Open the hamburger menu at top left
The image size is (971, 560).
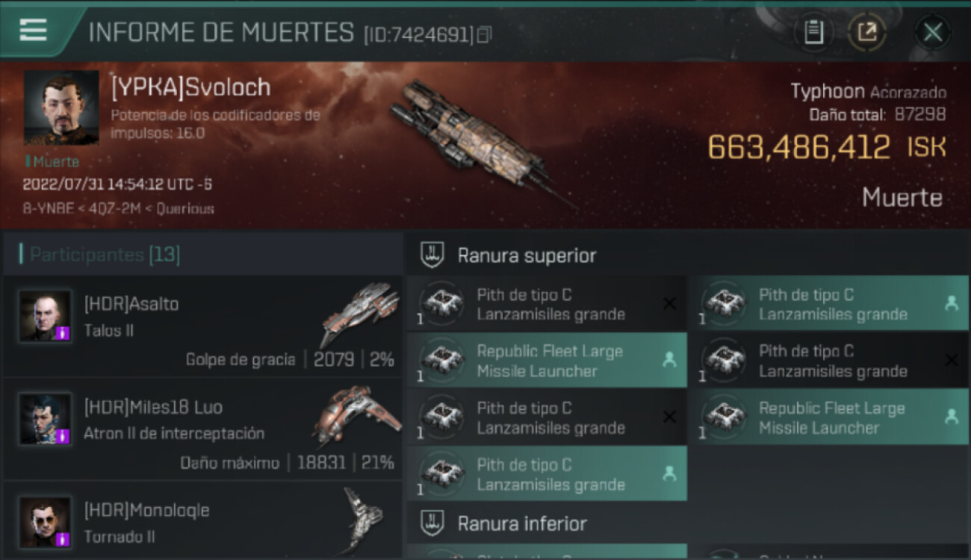pyautogui.click(x=34, y=30)
